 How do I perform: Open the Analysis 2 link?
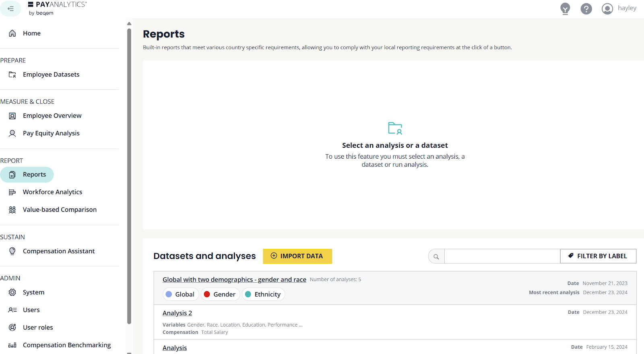[177, 313]
